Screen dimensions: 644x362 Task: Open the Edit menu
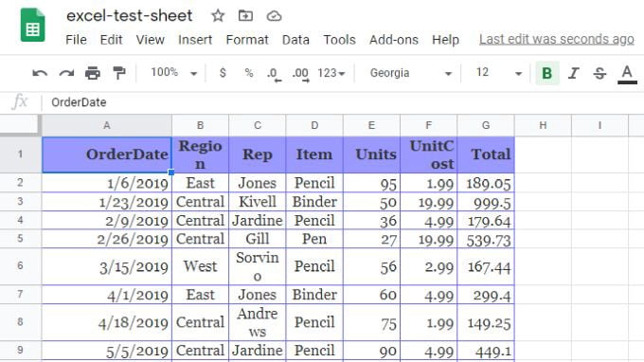point(112,40)
